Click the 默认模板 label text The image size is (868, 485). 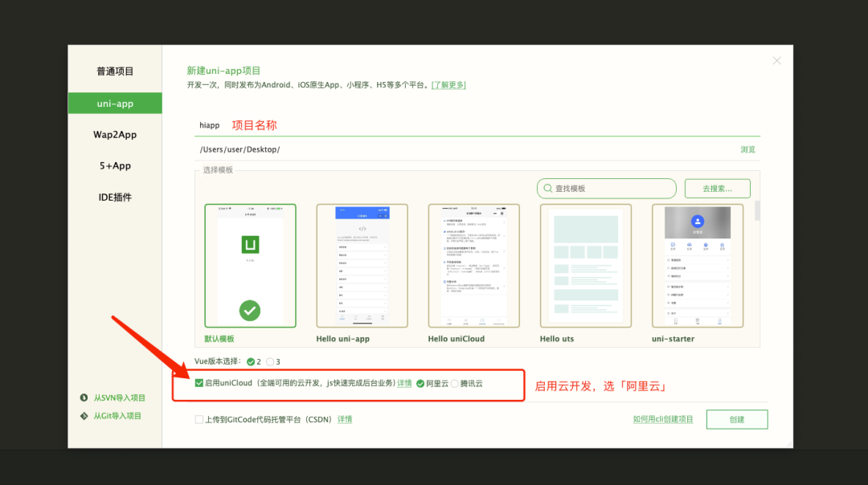pos(219,338)
